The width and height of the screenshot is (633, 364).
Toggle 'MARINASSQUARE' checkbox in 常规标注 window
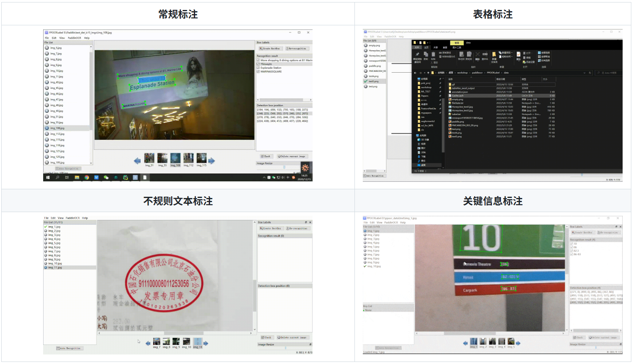(x=258, y=71)
